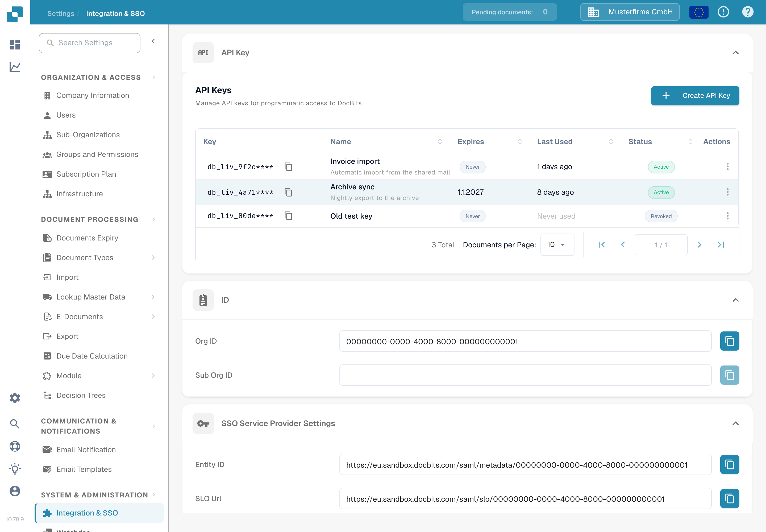Sort the table by Name column
This screenshot has width=766, height=532.
coord(440,142)
